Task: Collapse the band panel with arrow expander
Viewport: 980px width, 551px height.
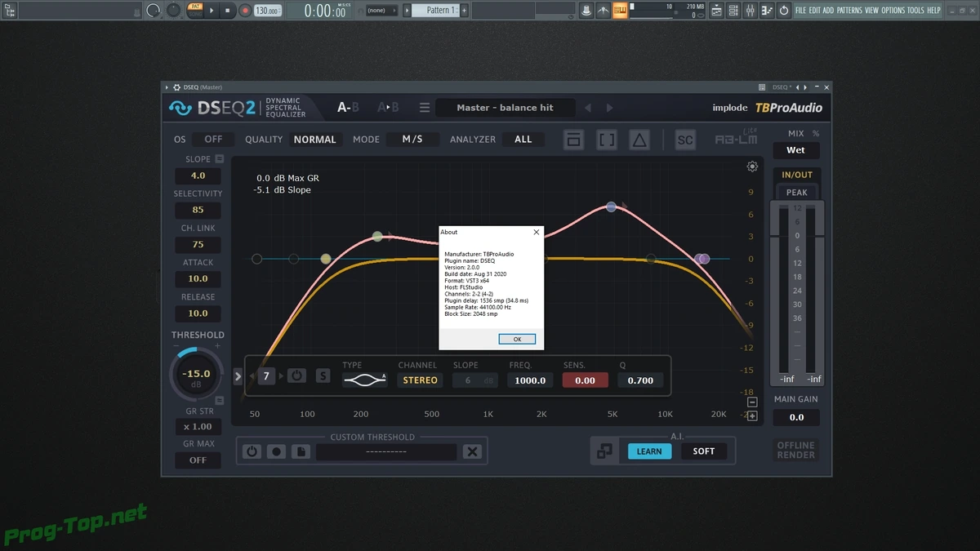Action: pyautogui.click(x=238, y=376)
